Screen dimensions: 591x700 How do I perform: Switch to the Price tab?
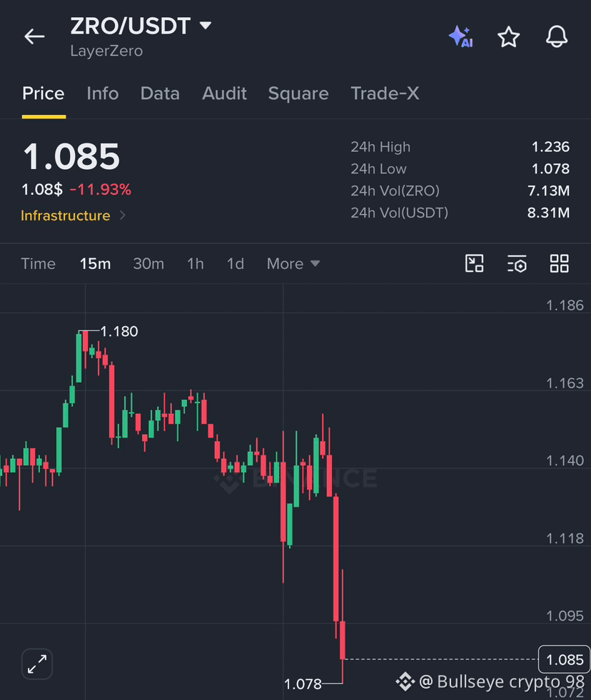[44, 93]
